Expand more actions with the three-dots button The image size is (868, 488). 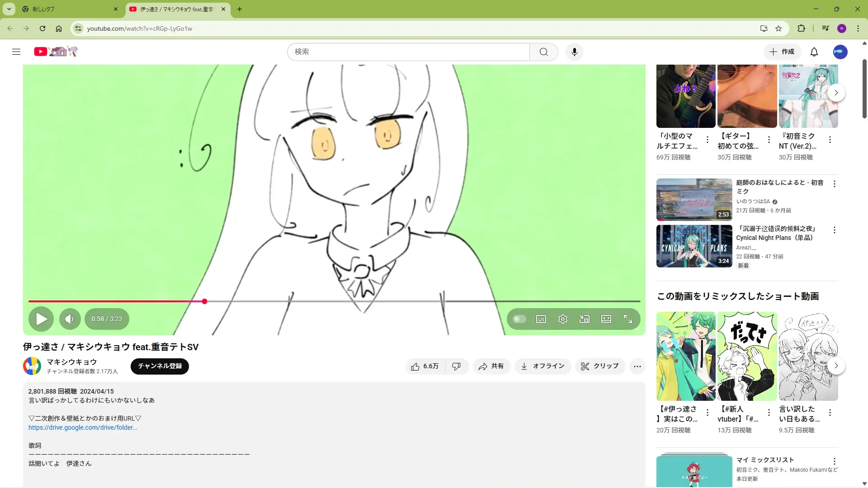(x=637, y=366)
